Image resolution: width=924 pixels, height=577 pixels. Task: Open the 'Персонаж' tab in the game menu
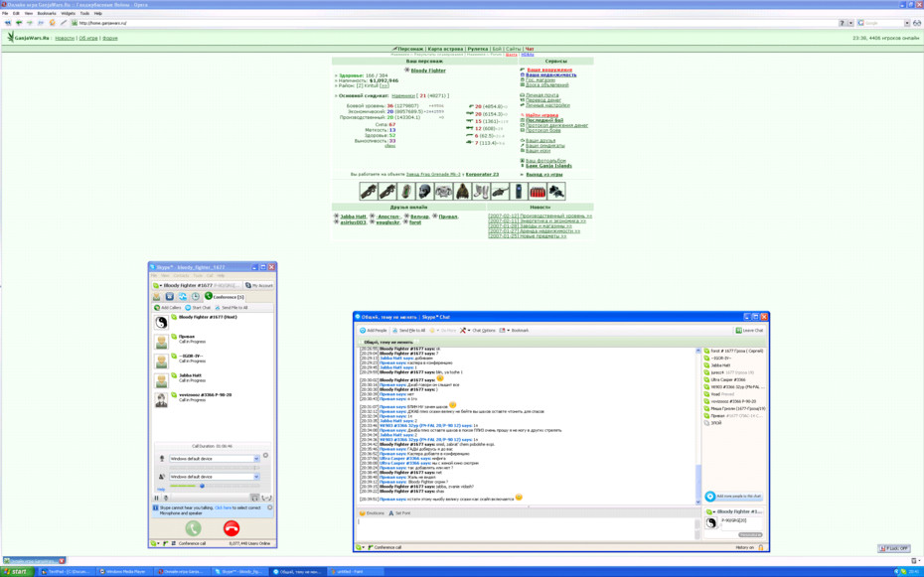pyautogui.click(x=410, y=49)
